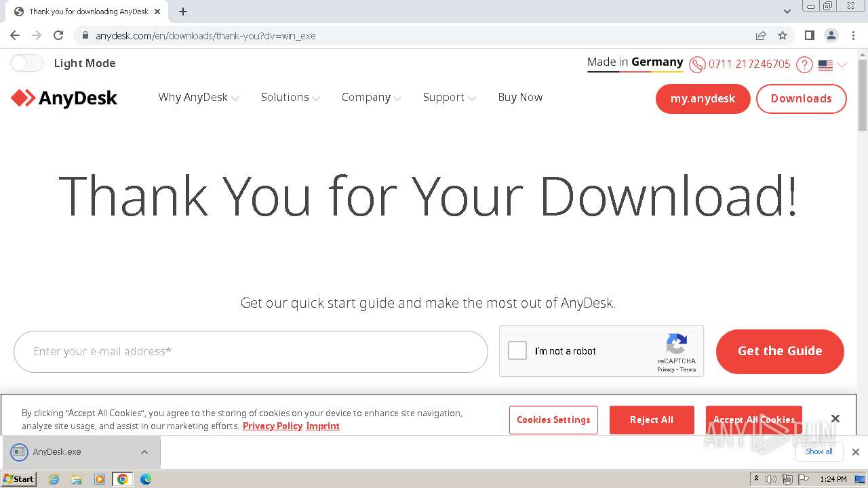Click the AnyDesk.exe file icon in downloads bar
This screenshot has width=868, height=488.
(x=19, y=452)
